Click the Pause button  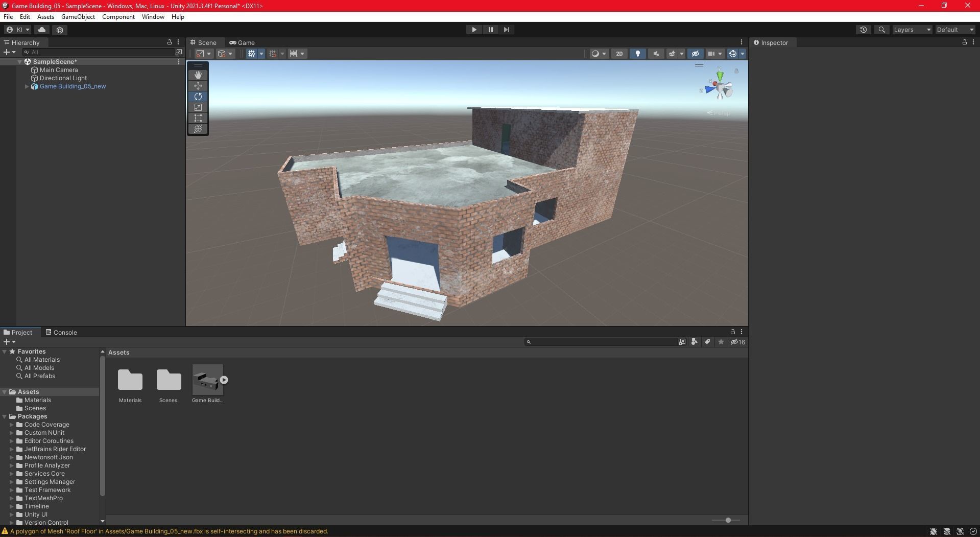tap(490, 30)
